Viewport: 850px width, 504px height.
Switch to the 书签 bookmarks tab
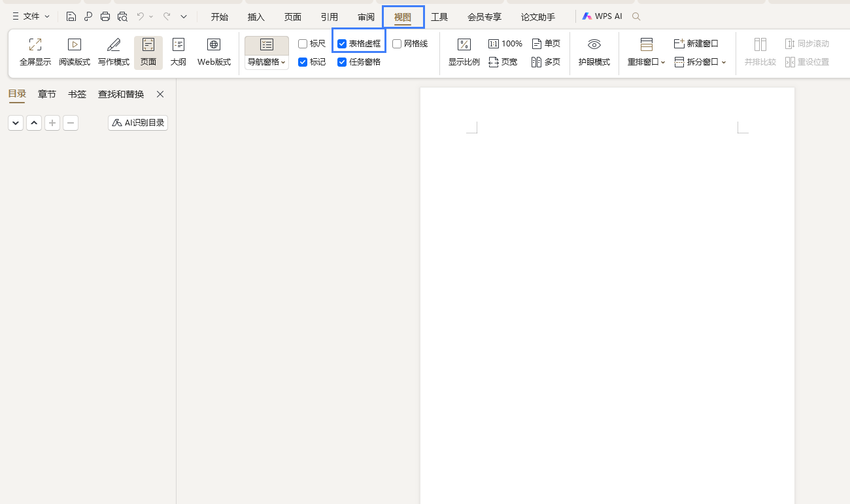point(77,94)
